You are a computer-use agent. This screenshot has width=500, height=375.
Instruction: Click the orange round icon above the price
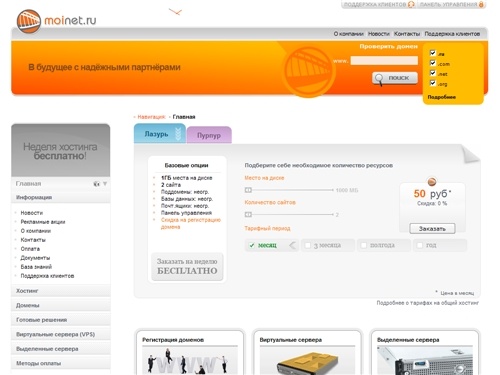click(x=432, y=182)
